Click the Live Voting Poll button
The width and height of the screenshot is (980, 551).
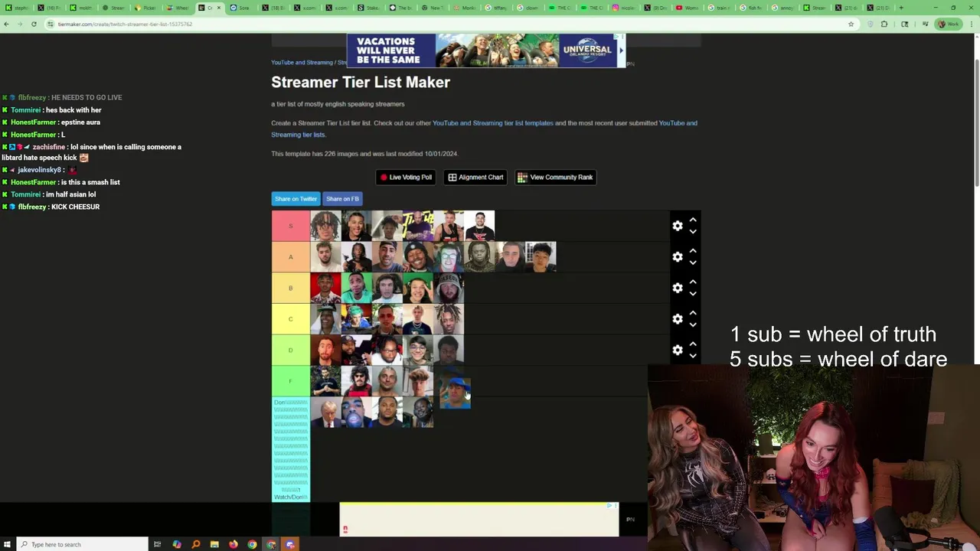click(x=406, y=178)
